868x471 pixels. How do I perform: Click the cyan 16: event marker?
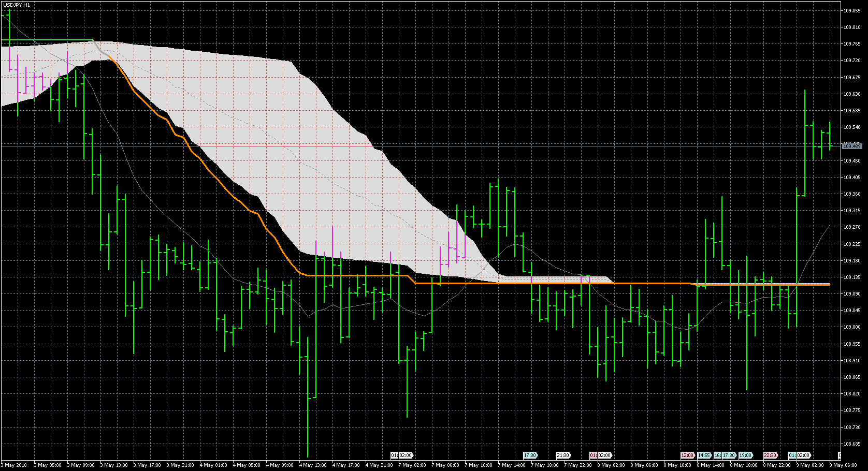point(718,455)
